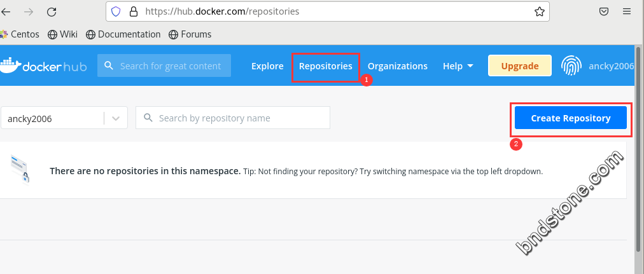
Task: Open the Forums bookmark
Action: (x=190, y=34)
